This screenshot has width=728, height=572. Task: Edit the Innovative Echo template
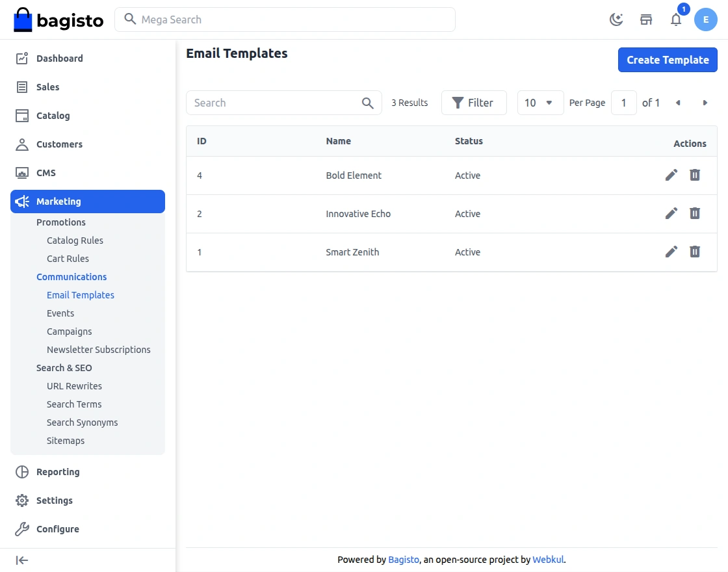671,214
